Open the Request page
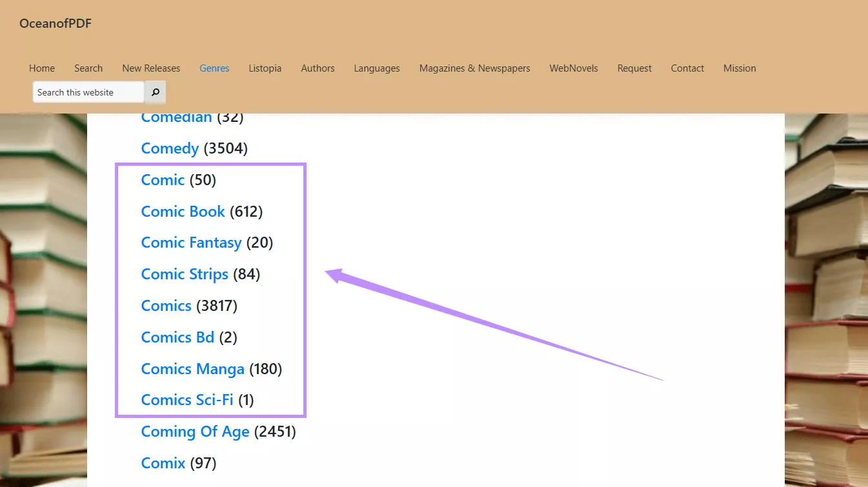The height and width of the screenshot is (487, 868). coord(634,68)
